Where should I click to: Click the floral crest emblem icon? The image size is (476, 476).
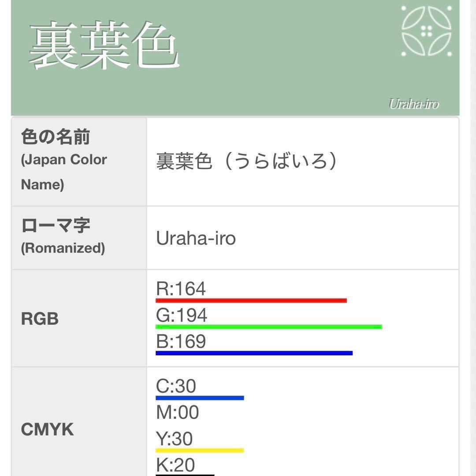(426, 31)
